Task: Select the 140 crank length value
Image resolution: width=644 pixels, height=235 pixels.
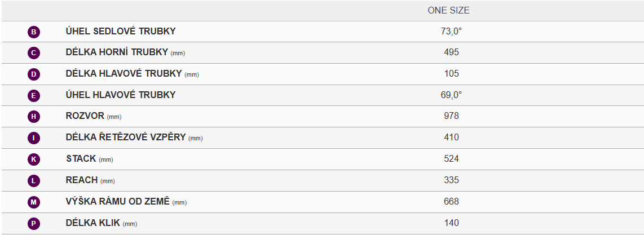Action: click(x=451, y=223)
